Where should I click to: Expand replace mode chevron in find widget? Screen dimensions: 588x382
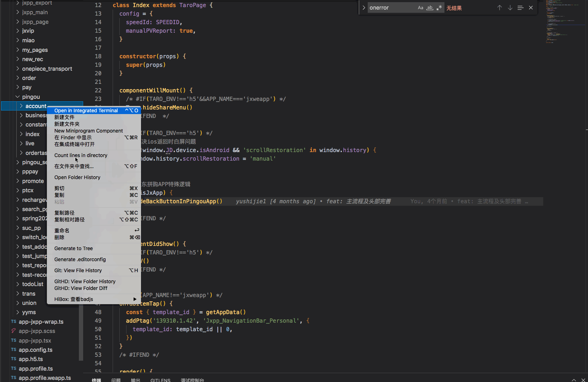pos(363,8)
